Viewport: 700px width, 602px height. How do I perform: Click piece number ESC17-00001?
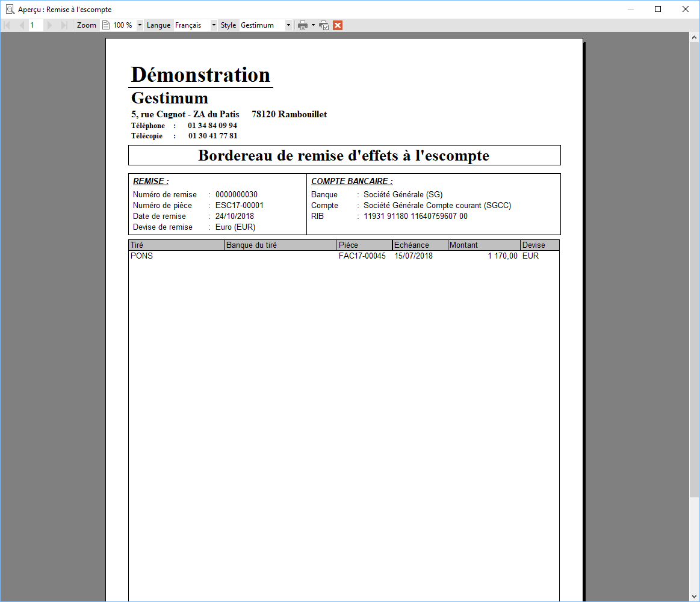tap(240, 206)
